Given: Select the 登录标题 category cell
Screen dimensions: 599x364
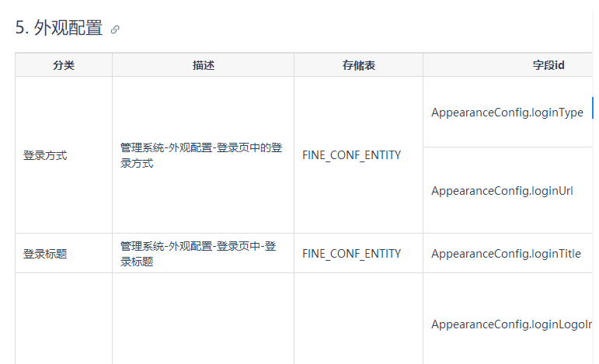Looking at the screenshot, I should tap(64, 253).
